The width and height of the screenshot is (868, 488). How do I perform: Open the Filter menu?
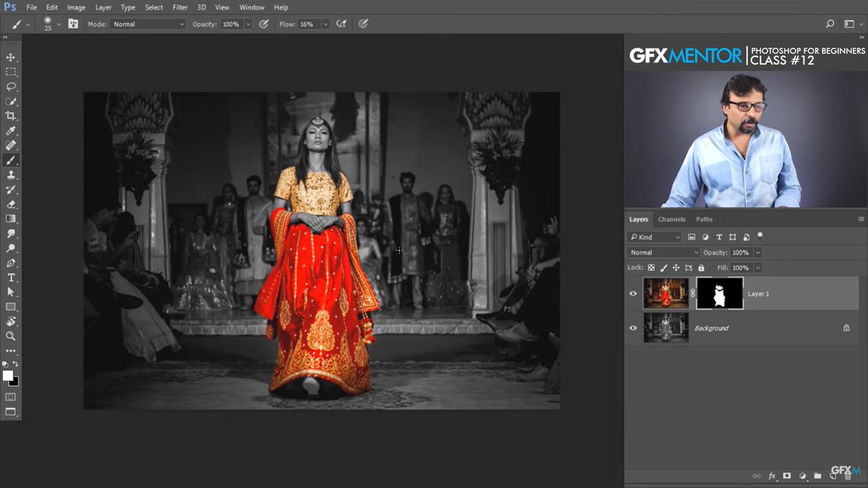[x=180, y=7]
